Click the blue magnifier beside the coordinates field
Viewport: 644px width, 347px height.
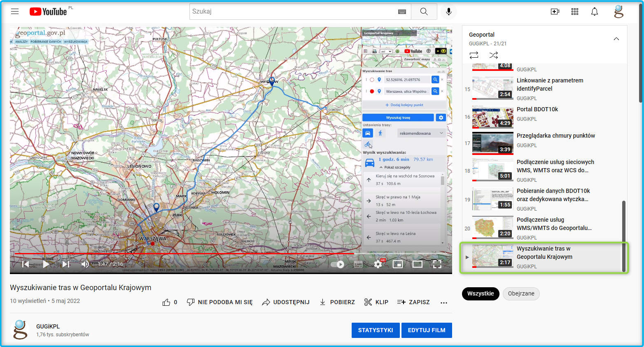click(436, 79)
